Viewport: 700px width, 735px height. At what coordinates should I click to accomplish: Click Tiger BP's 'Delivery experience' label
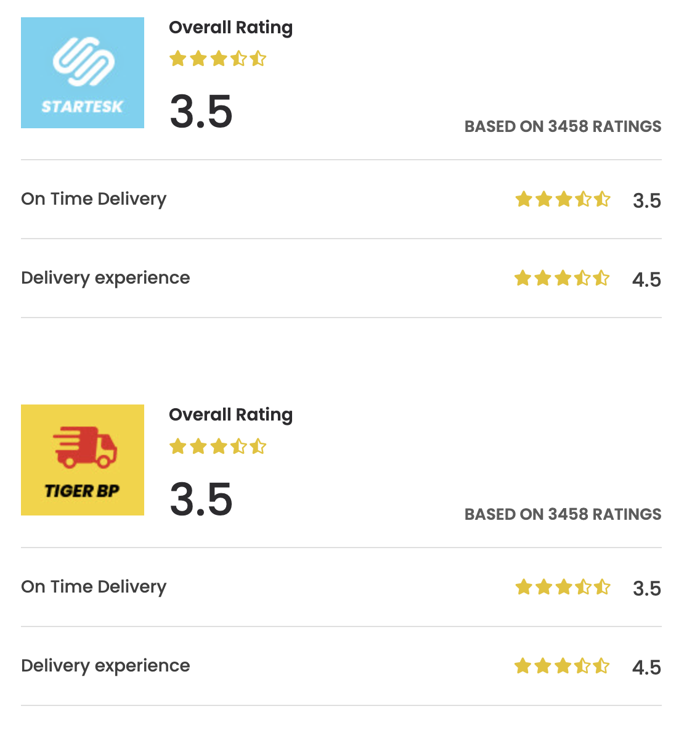(x=105, y=666)
